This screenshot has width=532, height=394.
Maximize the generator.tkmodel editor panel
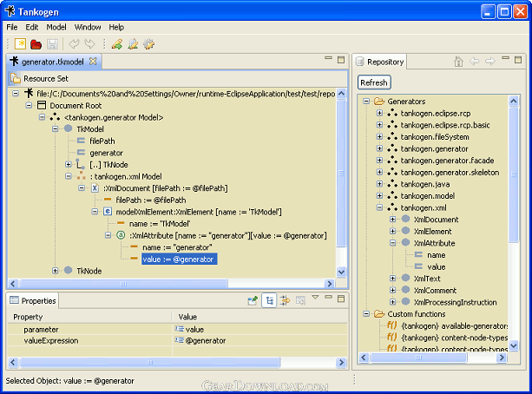click(x=341, y=60)
